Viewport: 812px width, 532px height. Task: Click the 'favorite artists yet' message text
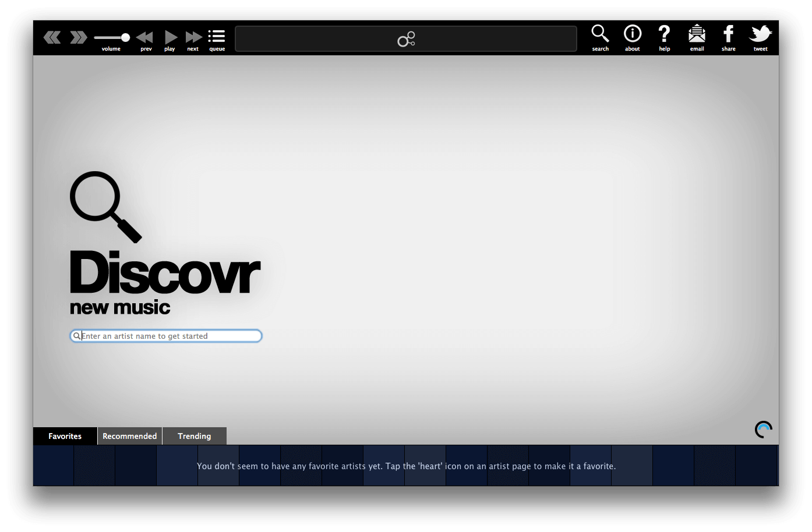click(x=406, y=466)
